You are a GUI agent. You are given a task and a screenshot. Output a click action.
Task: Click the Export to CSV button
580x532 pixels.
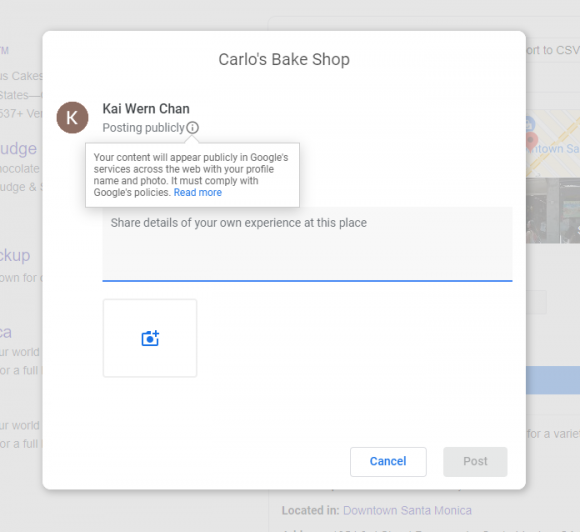pyautogui.click(x=553, y=50)
